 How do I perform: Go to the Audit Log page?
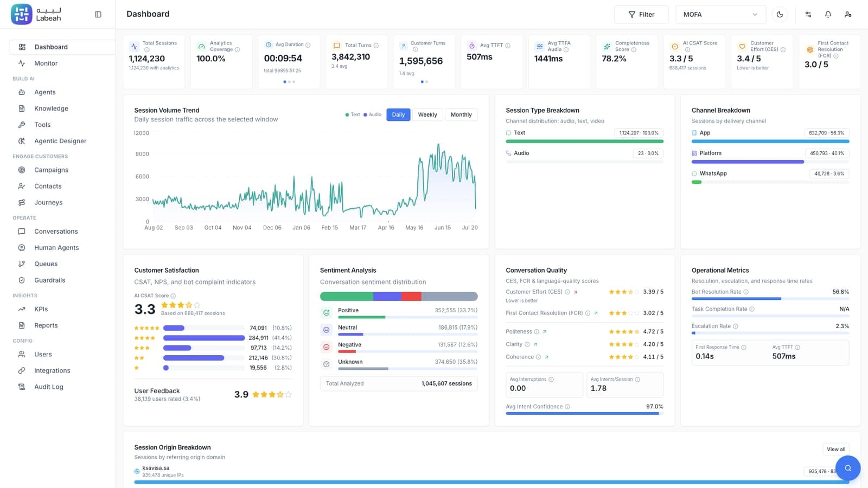pos(49,387)
